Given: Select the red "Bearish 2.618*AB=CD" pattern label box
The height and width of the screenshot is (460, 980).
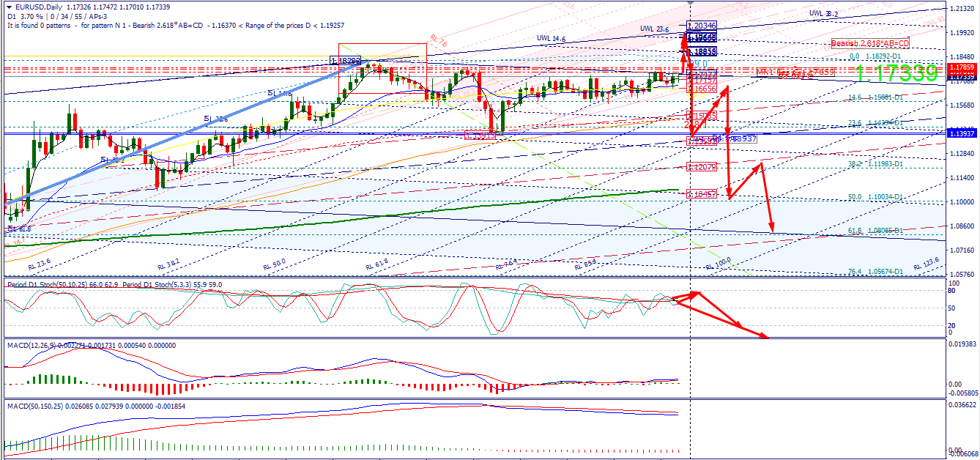Looking at the screenshot, I should (869, 43).
